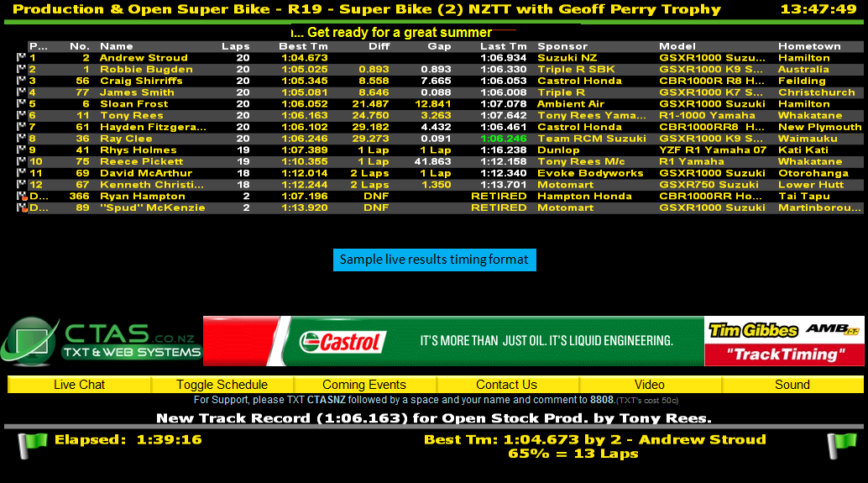Click the green last time '1:06.246'
The width and height of the screenshot is (868, 483).
point(503,139)
